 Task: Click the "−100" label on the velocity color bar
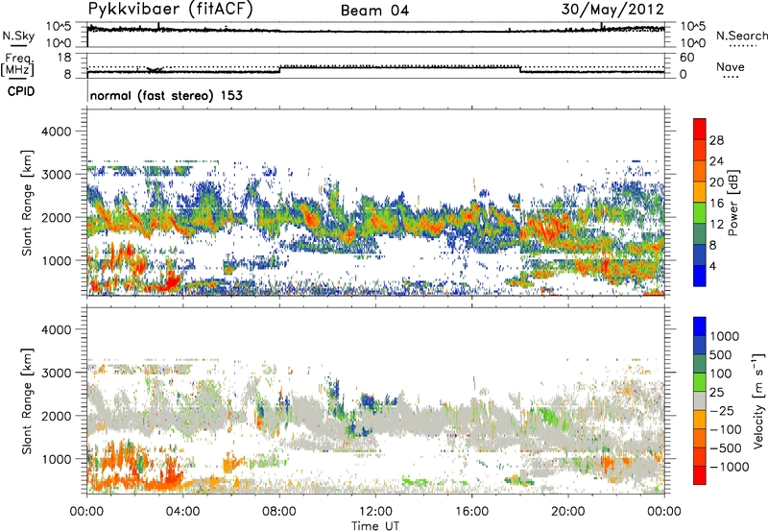point(726,429)
